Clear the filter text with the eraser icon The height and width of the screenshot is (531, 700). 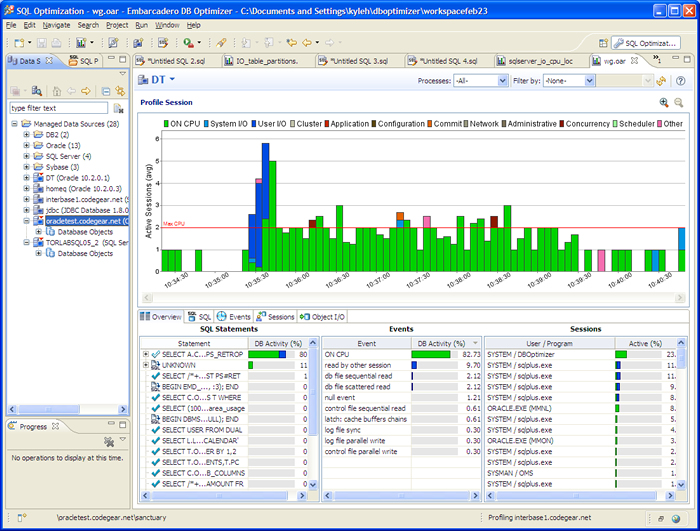[120, 108]
